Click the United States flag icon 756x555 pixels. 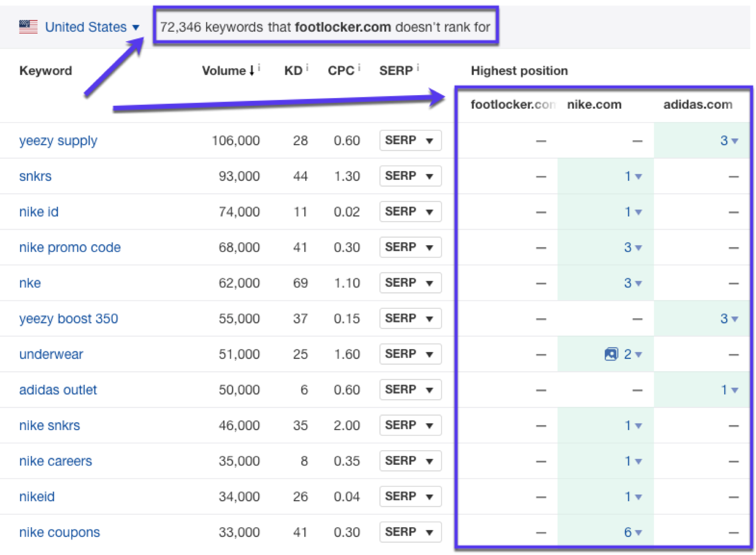[x=28, y=27]
